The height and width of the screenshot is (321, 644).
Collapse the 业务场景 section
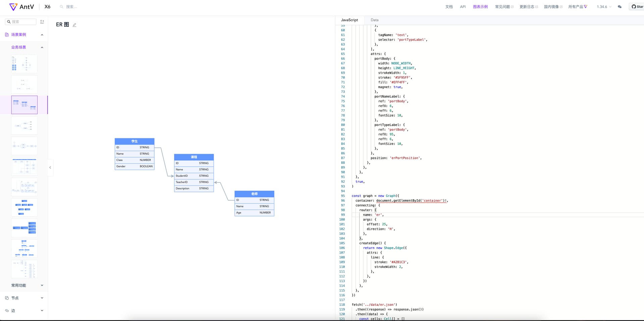point(42,47)
